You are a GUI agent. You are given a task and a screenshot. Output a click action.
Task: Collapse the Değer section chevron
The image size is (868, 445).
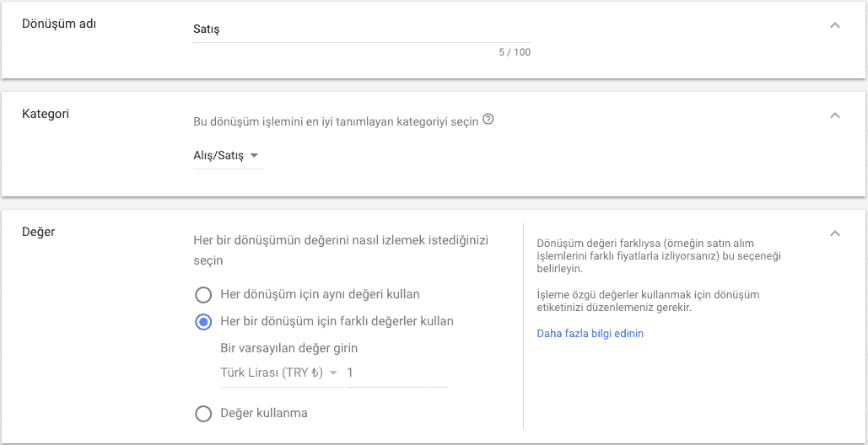pyautogui.click(x=835, y=233)
